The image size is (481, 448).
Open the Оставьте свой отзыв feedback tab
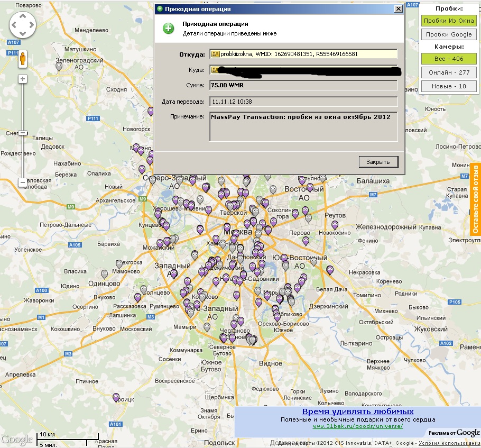(475, 199)
